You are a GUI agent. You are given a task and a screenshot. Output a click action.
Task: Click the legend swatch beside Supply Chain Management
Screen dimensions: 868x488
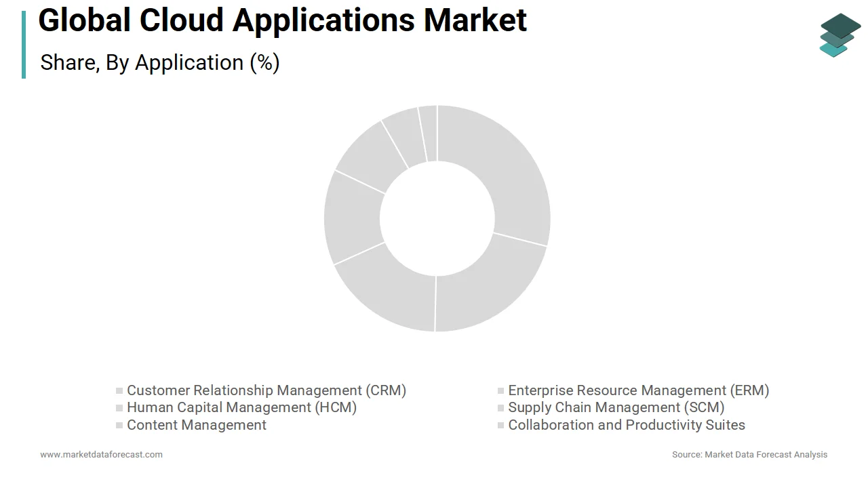501,408
